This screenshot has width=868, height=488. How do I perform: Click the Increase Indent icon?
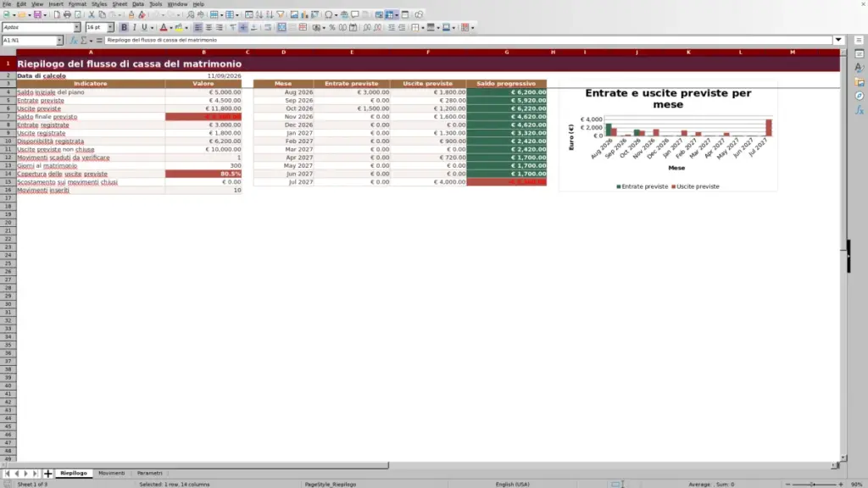[392, 28]
